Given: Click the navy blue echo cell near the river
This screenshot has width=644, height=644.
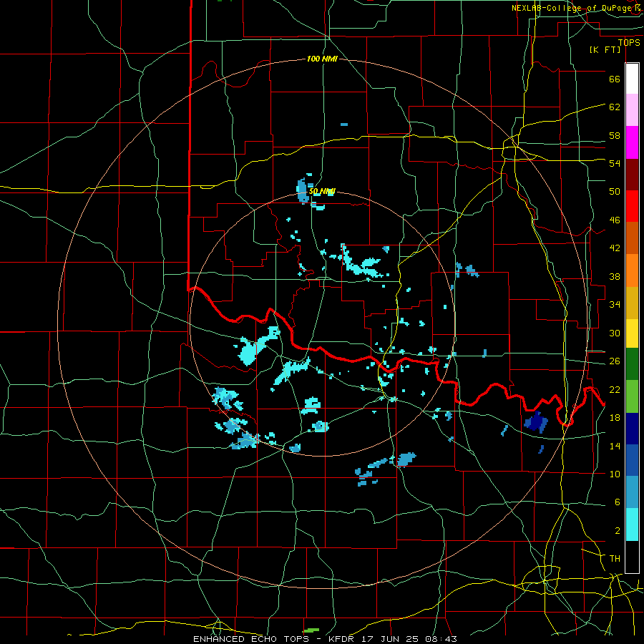Looking at the screenshot, I should tap(535, 421).
